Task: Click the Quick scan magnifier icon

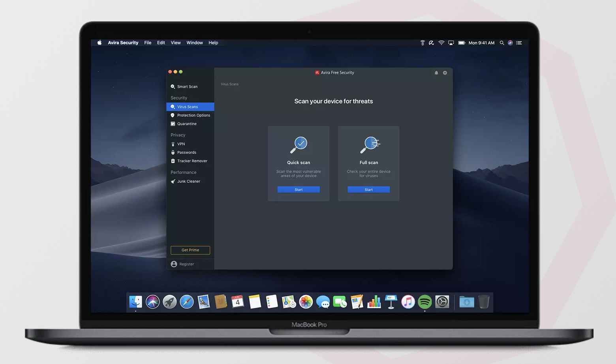Action: 299,145
